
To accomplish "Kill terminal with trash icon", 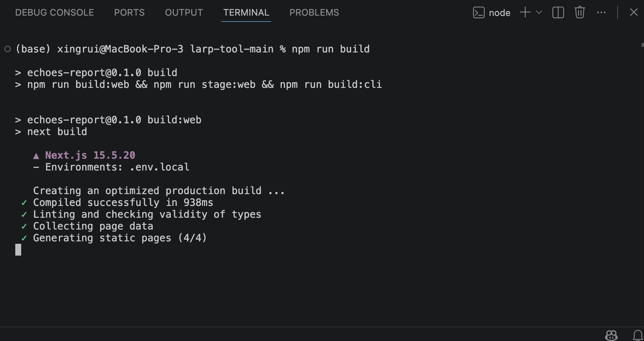I will coord(580,13).
